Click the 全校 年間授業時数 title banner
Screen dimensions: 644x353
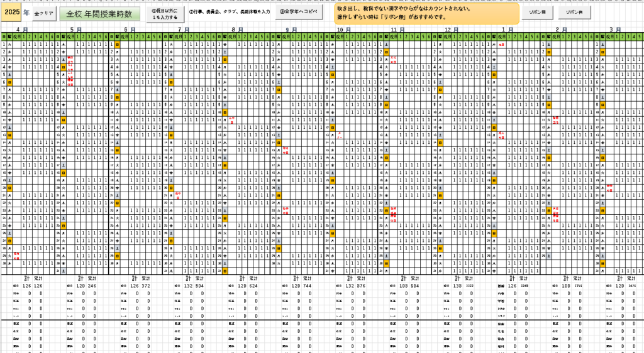(x=99, y=14)
